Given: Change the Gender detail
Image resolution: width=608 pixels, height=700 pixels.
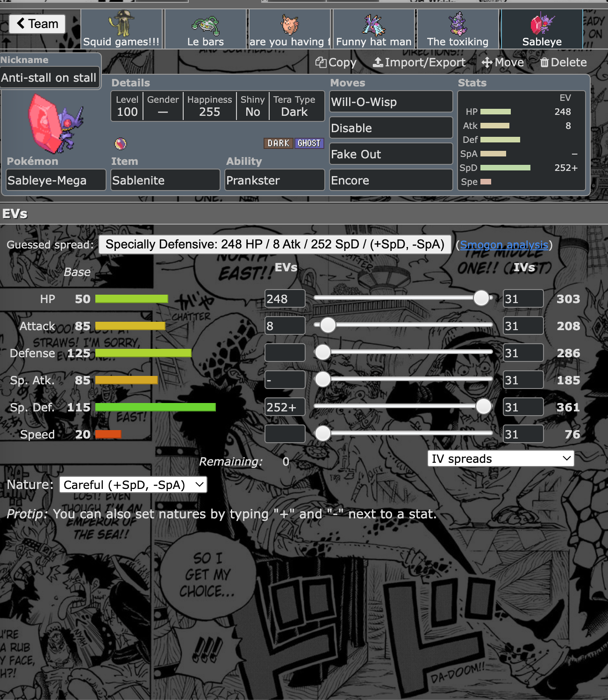Looking at the screenshot, I should [x=163, y=106].
